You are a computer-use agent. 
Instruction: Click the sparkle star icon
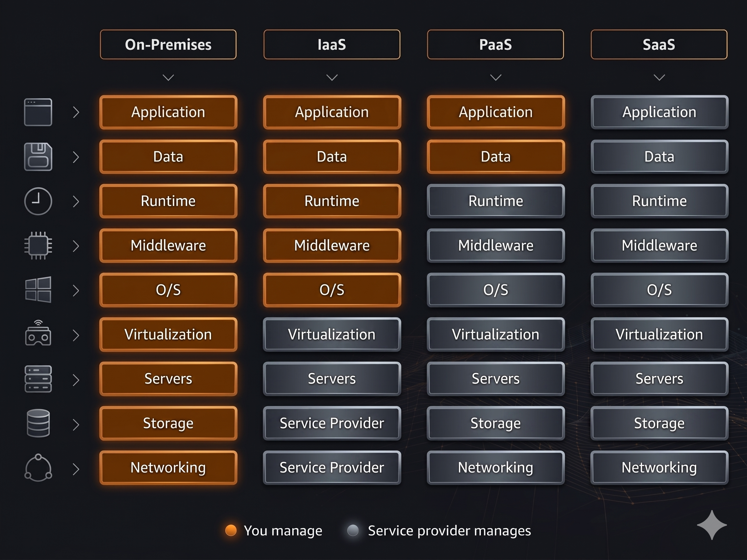click(712, 525)
